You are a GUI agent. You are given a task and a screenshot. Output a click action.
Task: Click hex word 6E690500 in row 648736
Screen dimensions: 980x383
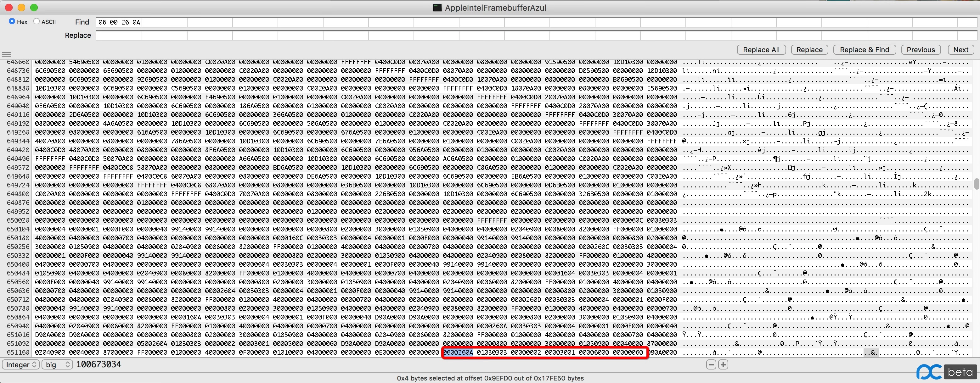tap(118, 71)
